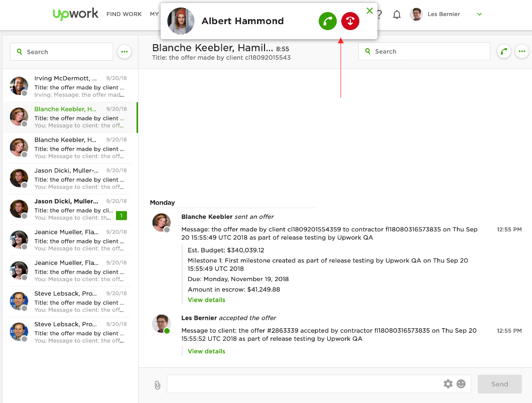Open message settings gear icon
Image resolution: width=532 pixels, height=403 pixels.
tap(448, 384)
